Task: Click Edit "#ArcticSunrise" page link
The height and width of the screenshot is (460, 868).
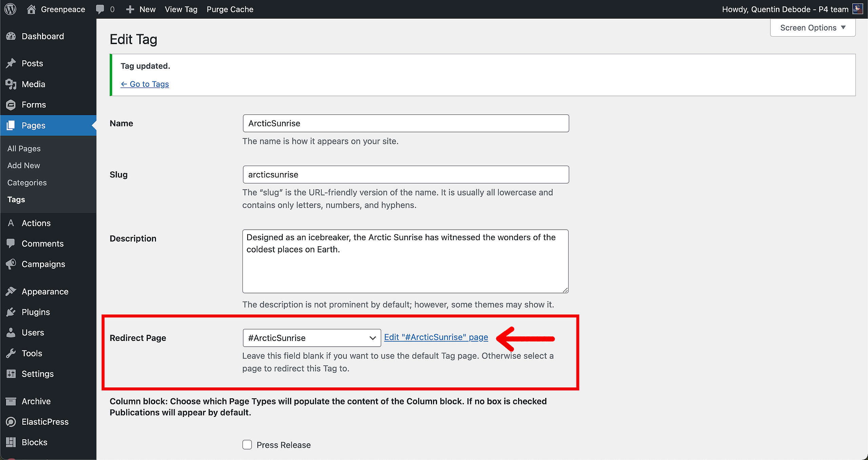Action: point(436,337)
